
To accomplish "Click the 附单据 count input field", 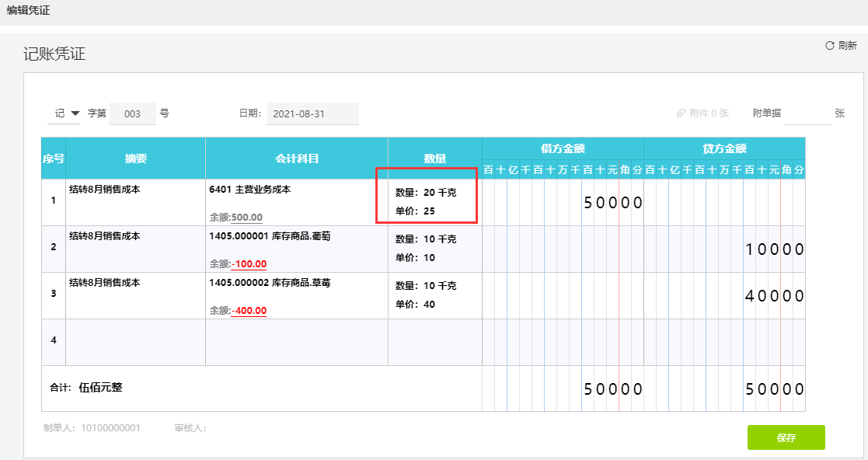I will 807,114.
